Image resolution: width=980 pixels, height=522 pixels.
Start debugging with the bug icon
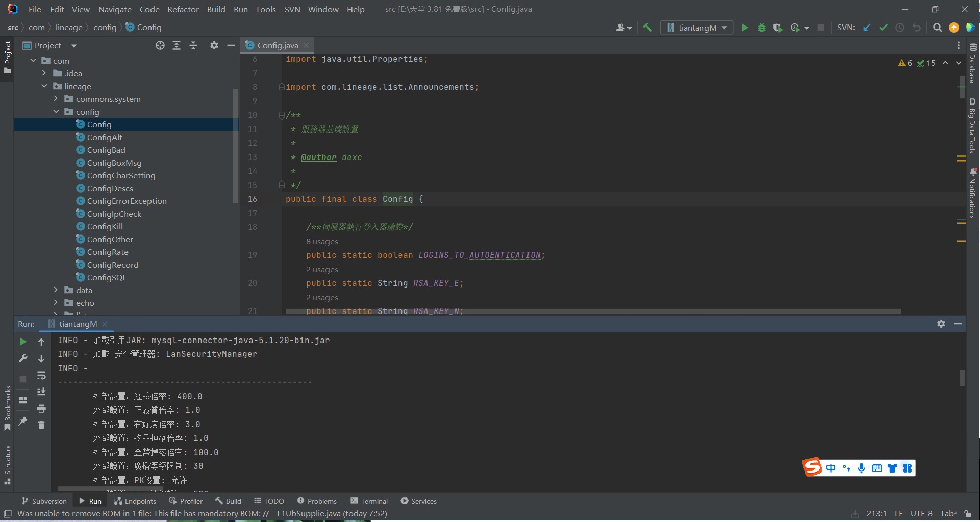[762, 28]
